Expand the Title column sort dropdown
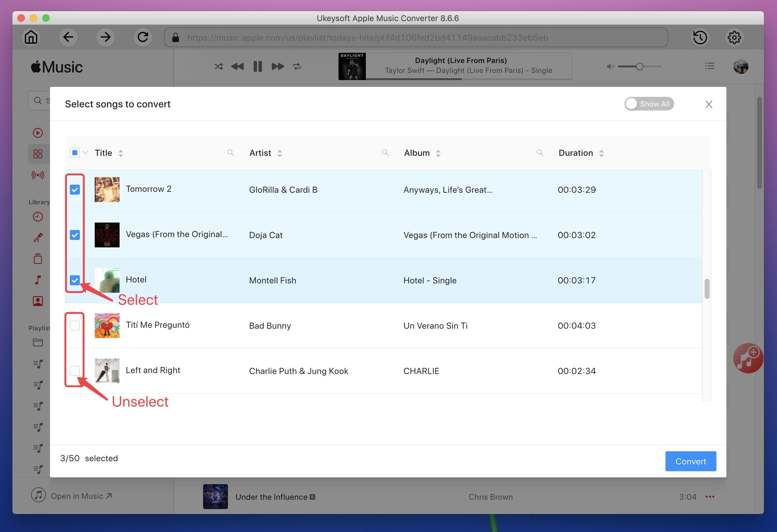 tap(121, 153)
